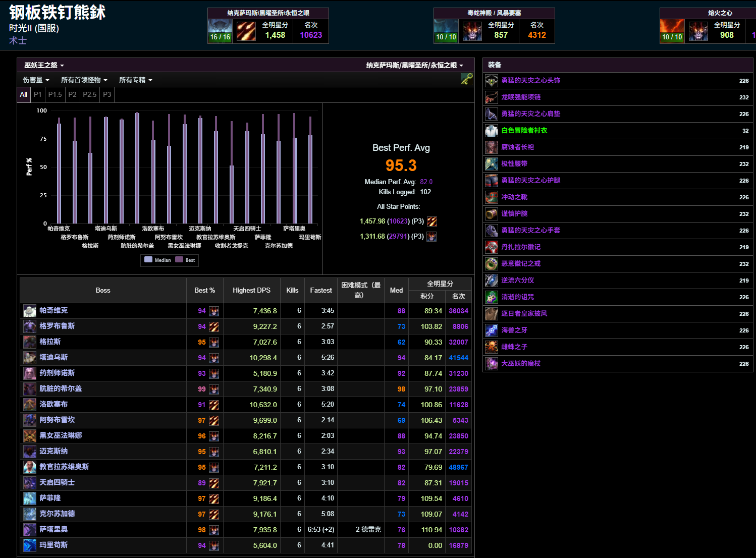756x558 pixels.
Task: Click the shoulder icon beside 勇猛的天灾之心肩垫
Action: (492, 114)
